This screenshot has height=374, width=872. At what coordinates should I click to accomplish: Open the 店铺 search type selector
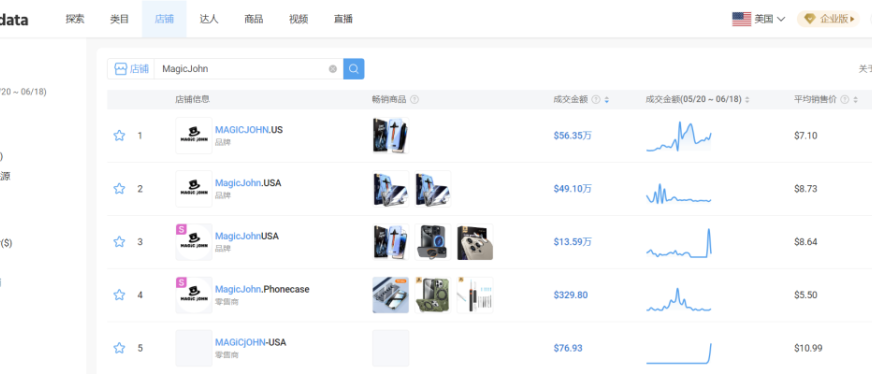tap(131, 69)
